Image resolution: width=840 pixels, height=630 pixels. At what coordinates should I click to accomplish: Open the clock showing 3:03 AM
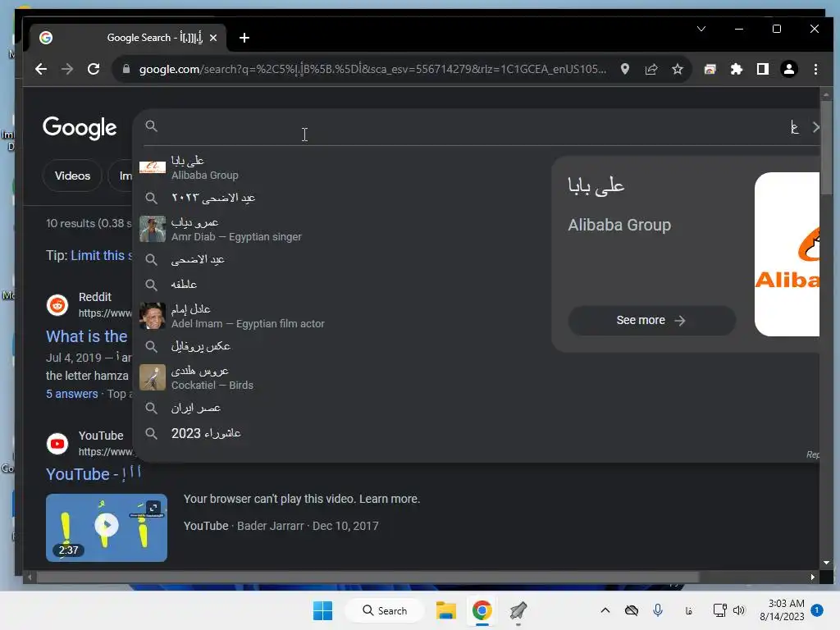782,610
